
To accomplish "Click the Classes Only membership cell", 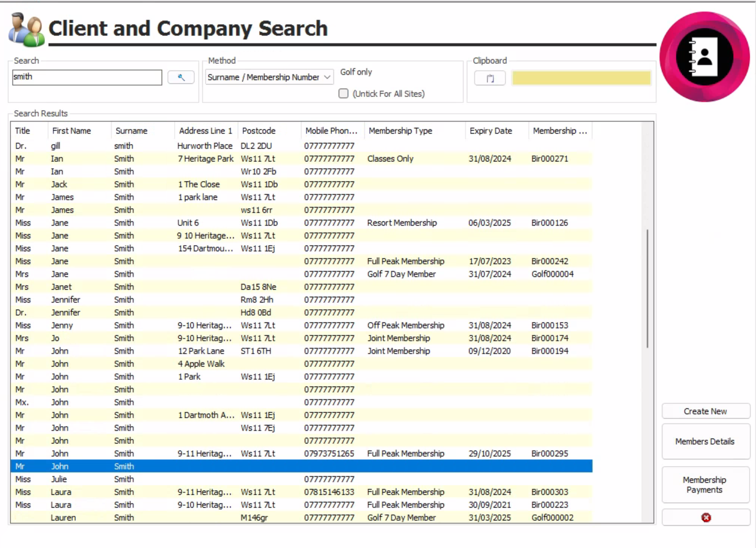I will [390, 159].
